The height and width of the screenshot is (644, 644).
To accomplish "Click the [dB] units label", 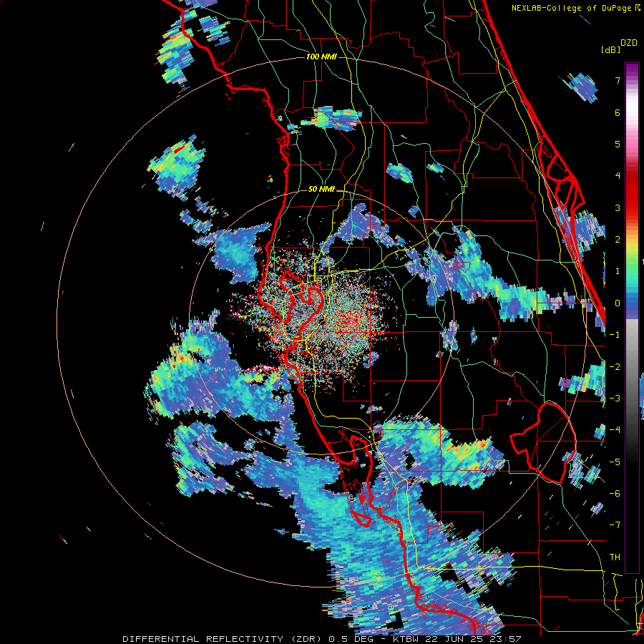I will coord(610,49).
